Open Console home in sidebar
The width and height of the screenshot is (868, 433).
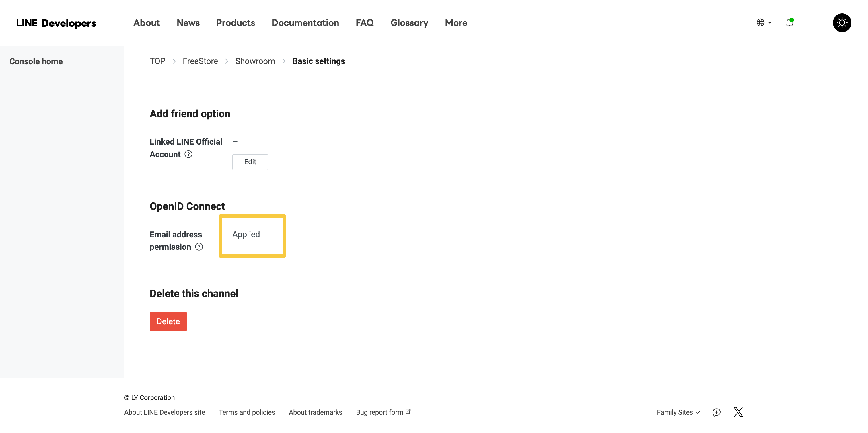[36, 61]
